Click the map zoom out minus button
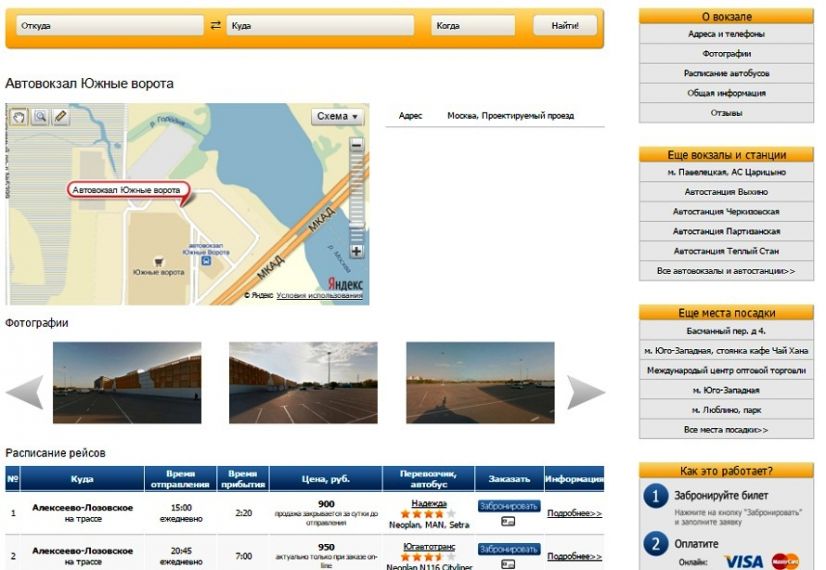 pos(356,146)
